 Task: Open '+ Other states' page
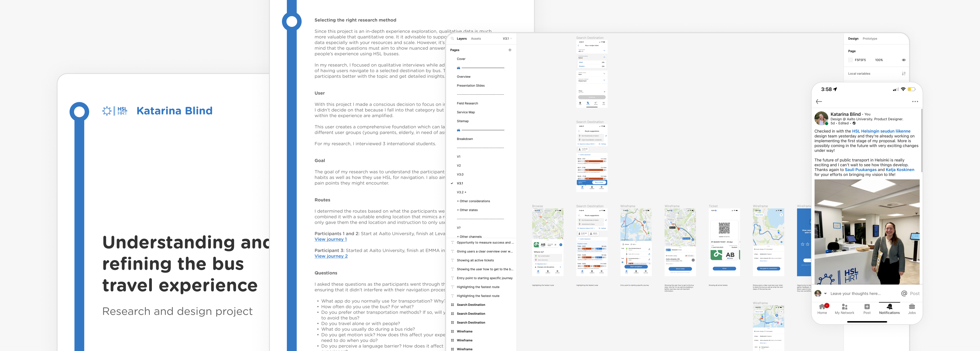click(467, 210)
